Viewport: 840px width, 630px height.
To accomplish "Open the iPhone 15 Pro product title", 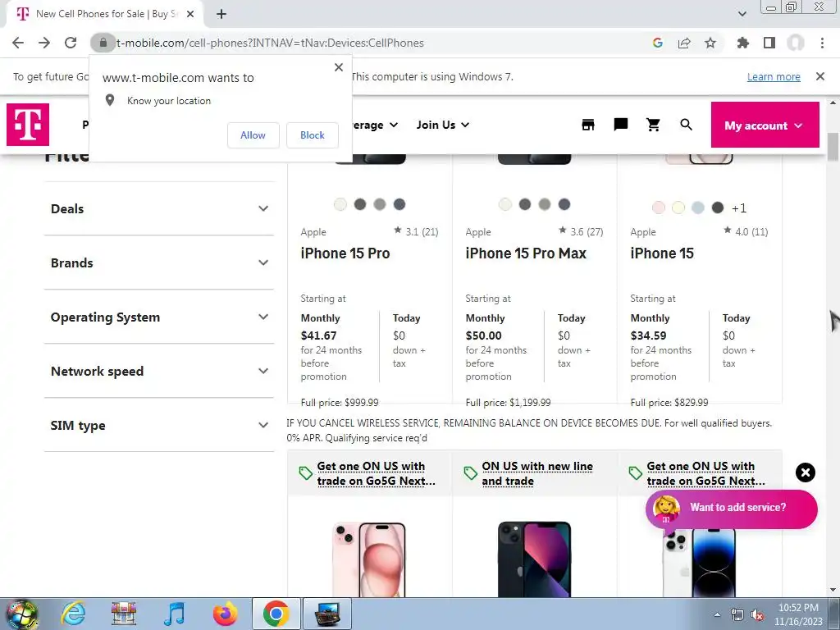I will [x=345, y=253].
